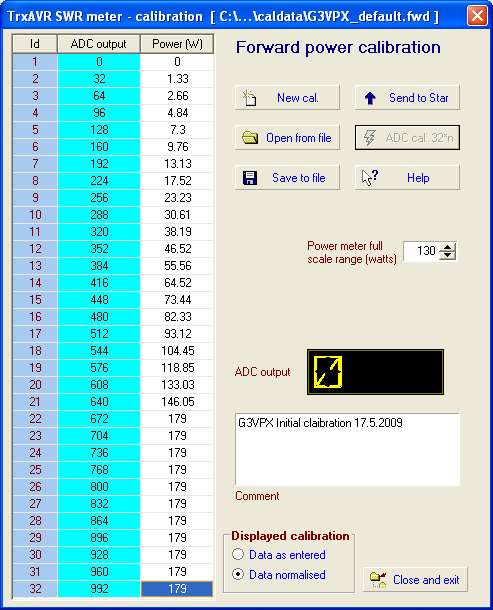The image size is (493, 610).
Task: Close the calibration window with the red X
Action: 477,16
